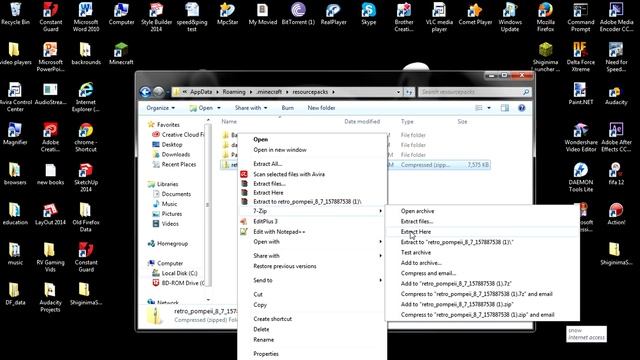Open Command Prompt desktop shortcut
Screen dimensions: 640x360
(x=580, y=17)
